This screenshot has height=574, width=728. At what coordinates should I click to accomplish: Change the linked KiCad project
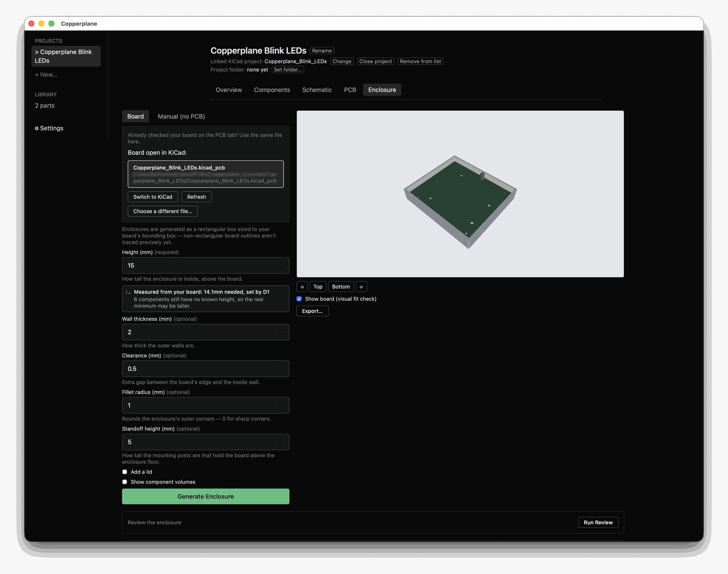[342, 61]
